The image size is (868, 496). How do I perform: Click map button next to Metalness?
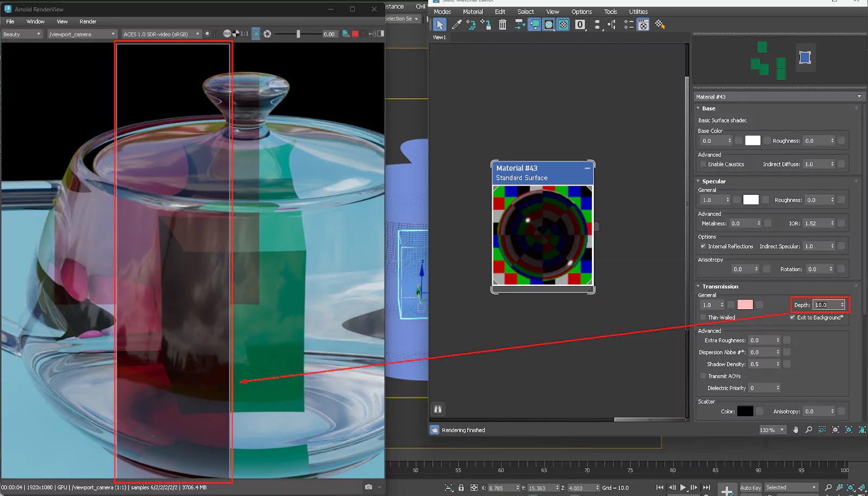[x=768, y=223]
